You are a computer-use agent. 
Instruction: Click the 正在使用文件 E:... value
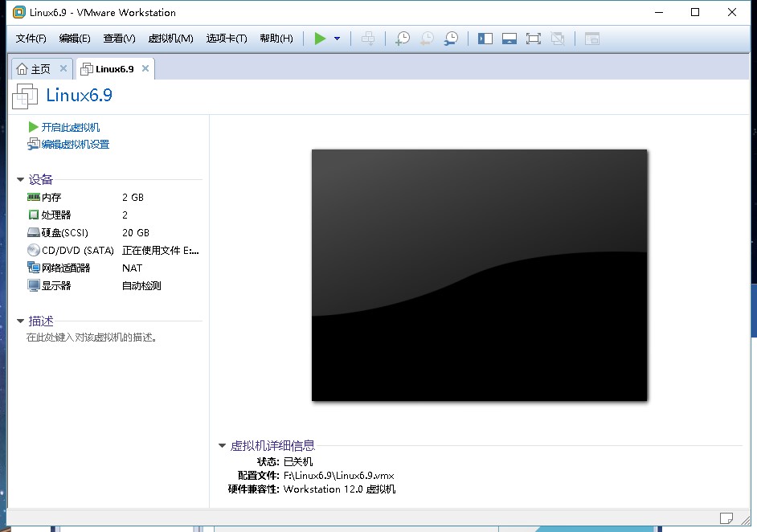click(x=160, y=250)
